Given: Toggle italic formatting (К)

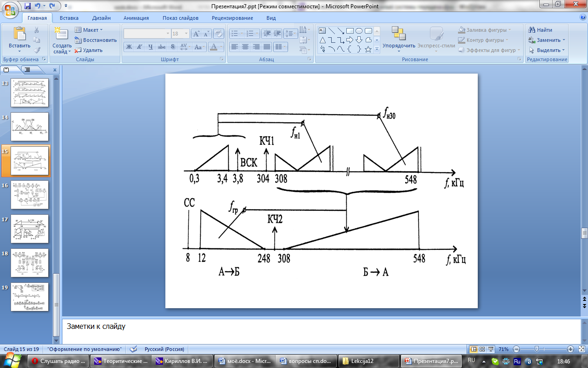Looking at the screenshot, I should point(139,47).
